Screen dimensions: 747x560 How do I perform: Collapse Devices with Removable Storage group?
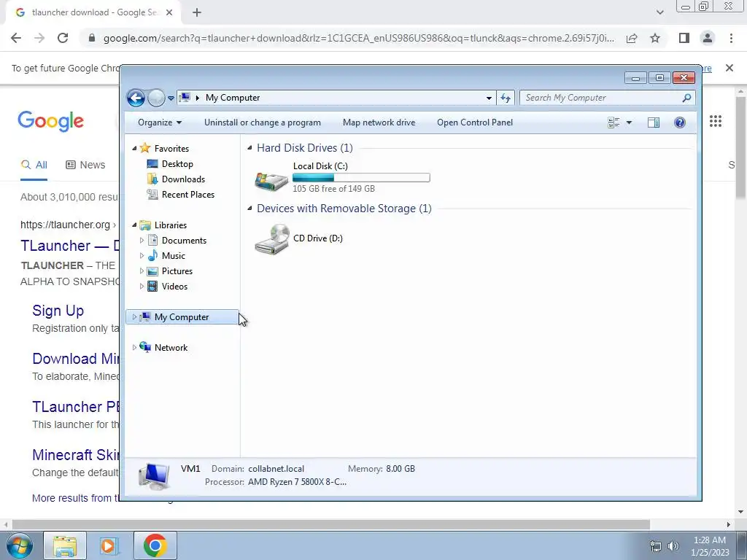click(x=249, y=209)
